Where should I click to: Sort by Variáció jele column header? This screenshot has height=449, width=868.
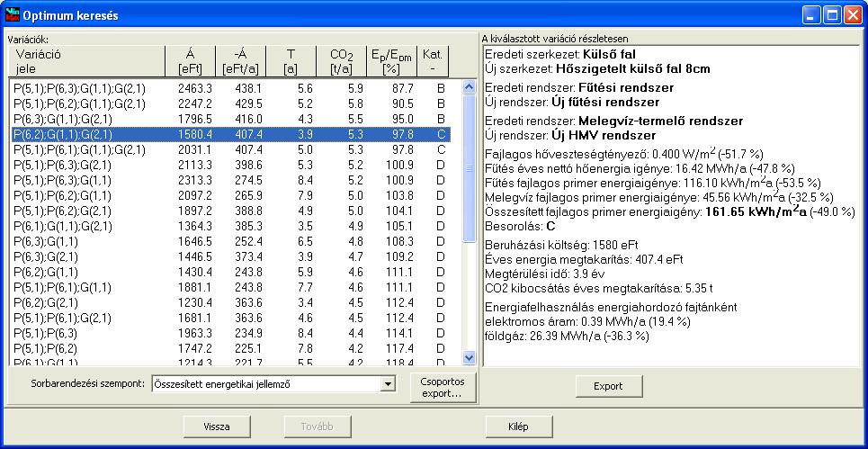(85, 61)
